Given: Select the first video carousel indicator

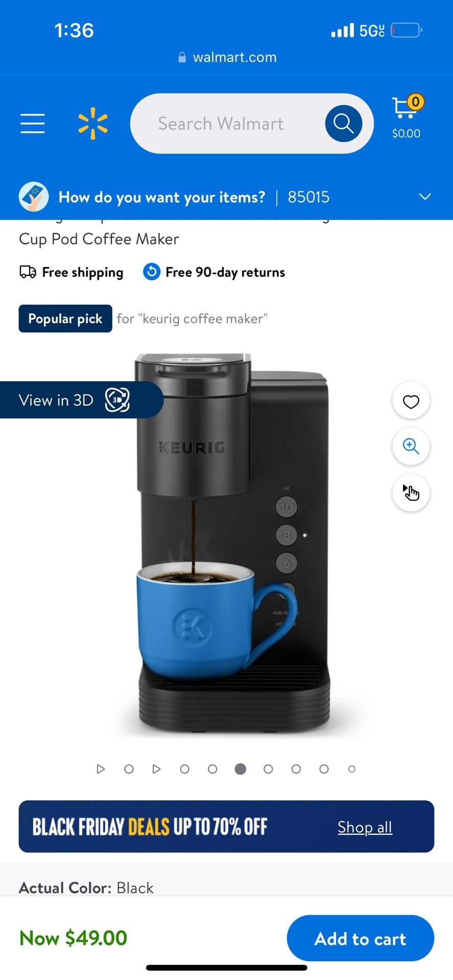Looking at the screenshot, I should pos(101,769).
